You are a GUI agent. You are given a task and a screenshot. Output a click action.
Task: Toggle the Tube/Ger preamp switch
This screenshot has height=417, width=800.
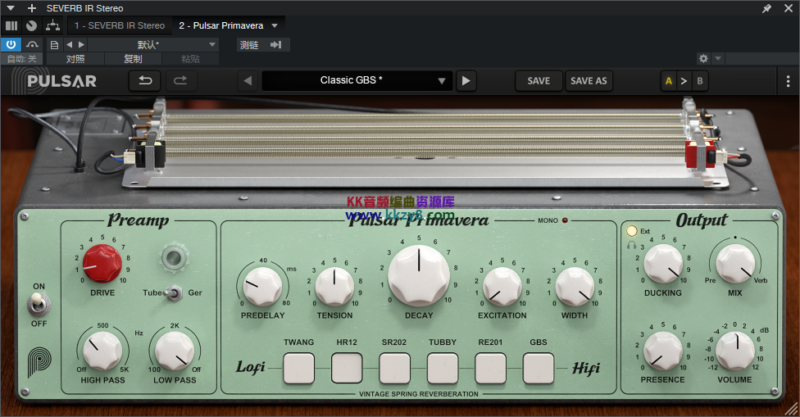173,293
